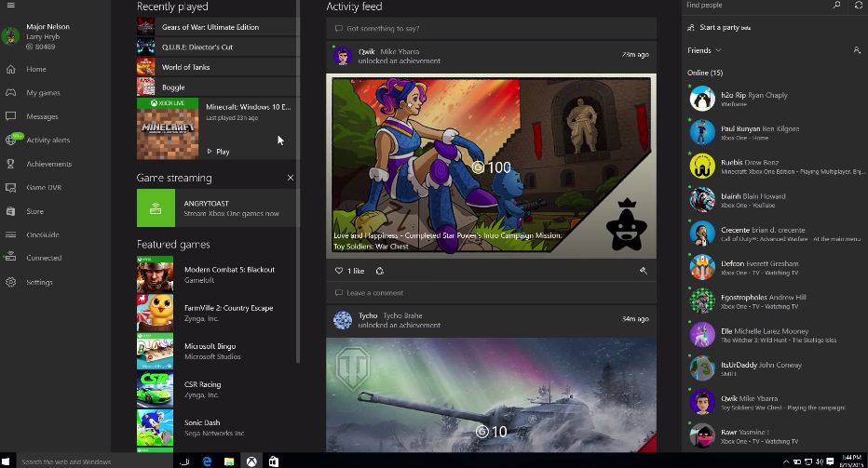Viewport: 868px width, 468px height.
Task: Click the friends list options person icon
Action: [857, 50]
